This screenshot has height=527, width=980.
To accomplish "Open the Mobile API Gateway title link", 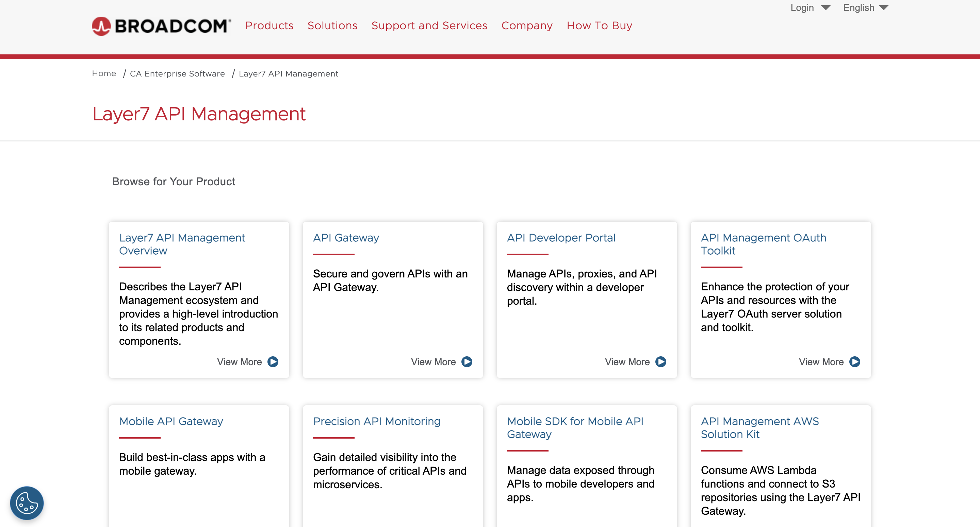I will [x=171, y=421].
